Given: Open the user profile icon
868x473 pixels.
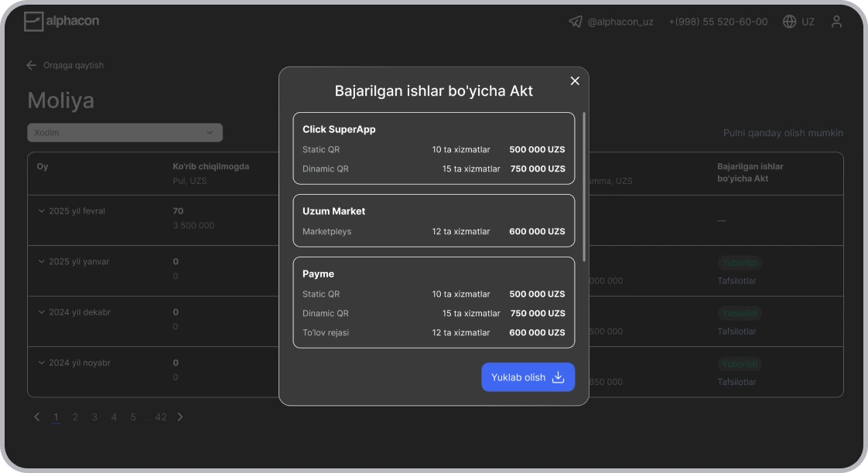Looking at the screenshot, I should pyautogui.click(x=836, y=22).
